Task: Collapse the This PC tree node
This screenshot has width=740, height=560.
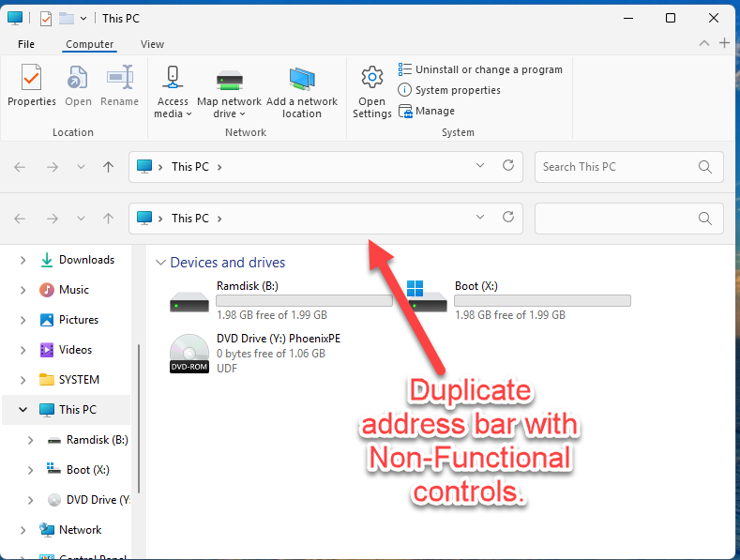Action: pyautogui.click(x=23, y=409)
